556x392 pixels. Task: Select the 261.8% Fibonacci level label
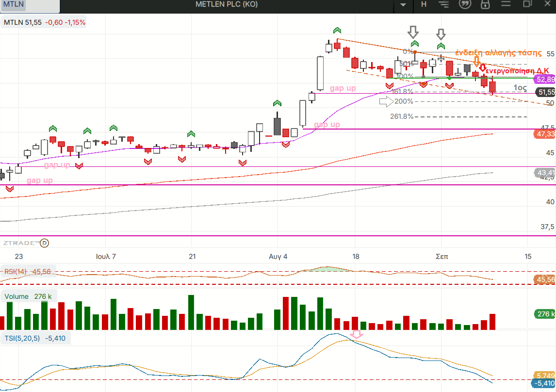tap(402, 116)
